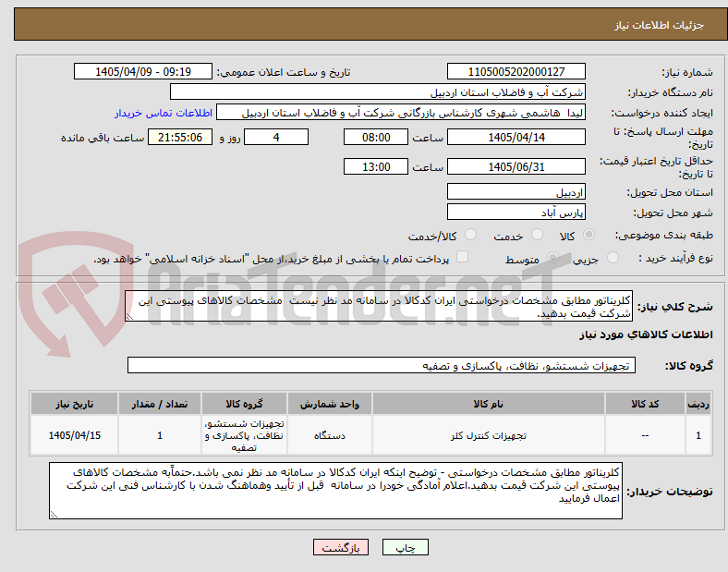Viewport: 728px width, 572px height.
Task: Select the خدمت radio button
Action: tap(537, 235)
